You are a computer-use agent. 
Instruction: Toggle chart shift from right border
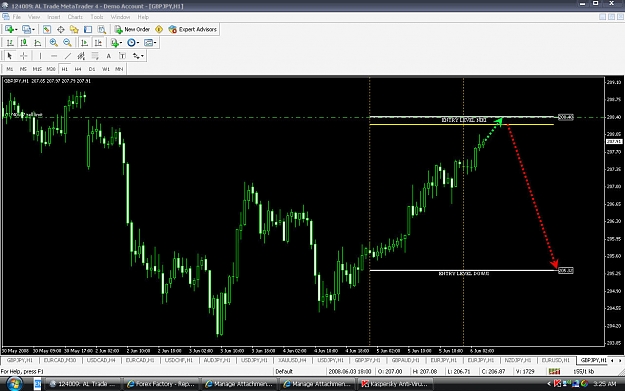click(98, 43)
